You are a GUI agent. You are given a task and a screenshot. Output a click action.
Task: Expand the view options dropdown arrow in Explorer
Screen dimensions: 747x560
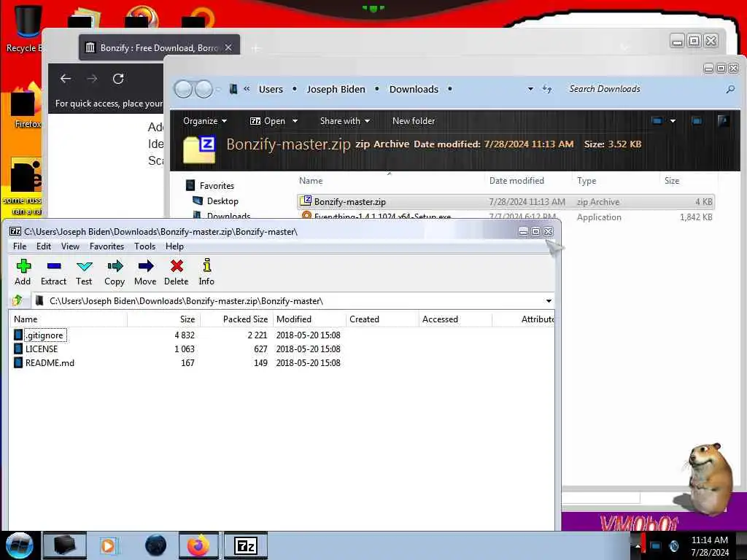(x=673, y=121)
